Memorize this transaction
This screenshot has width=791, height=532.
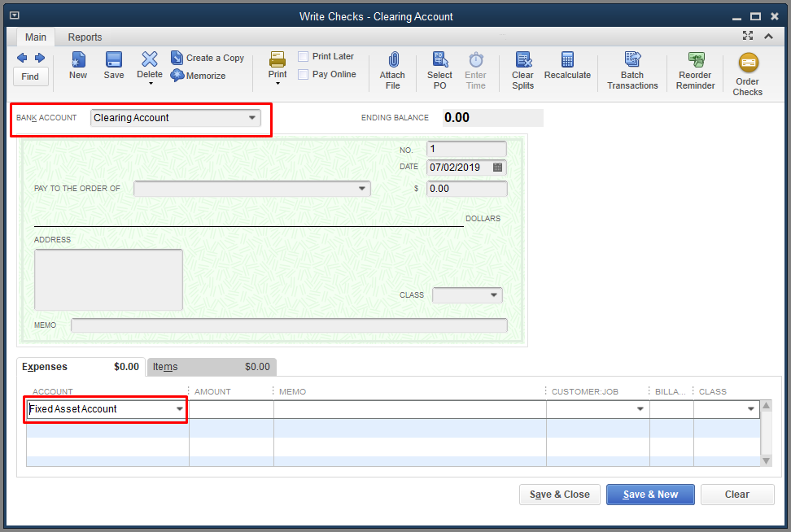click(198, 76)
